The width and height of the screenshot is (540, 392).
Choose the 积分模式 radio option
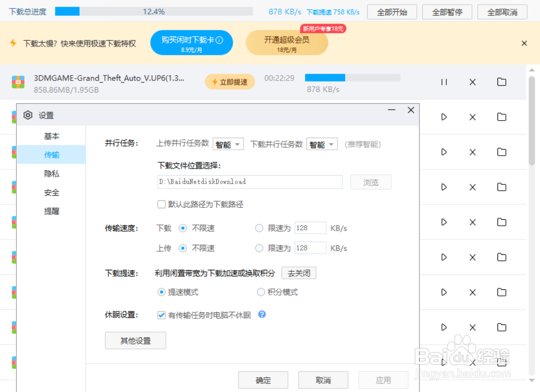point(261,292)
